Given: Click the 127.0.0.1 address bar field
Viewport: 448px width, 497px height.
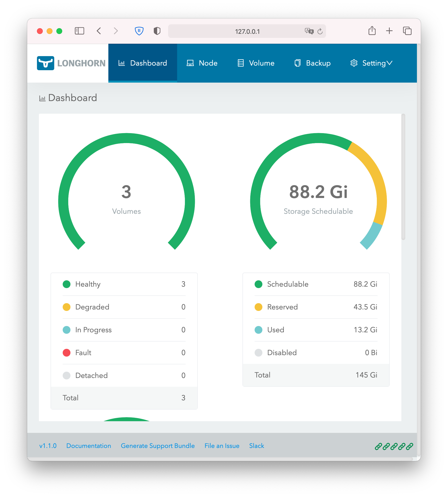Looking at the screenshot, I should (247, 31).
